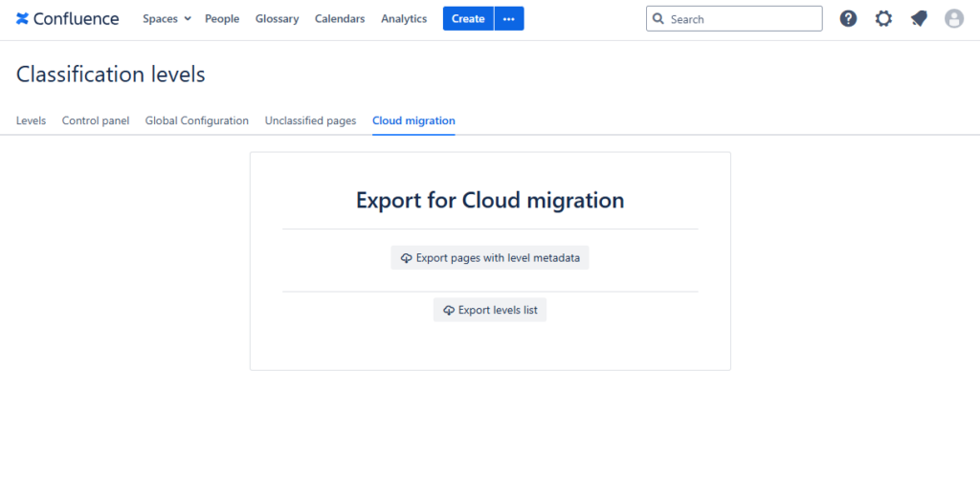
Task: Switch to the Levels tab
Action: [x=31, y=121]
